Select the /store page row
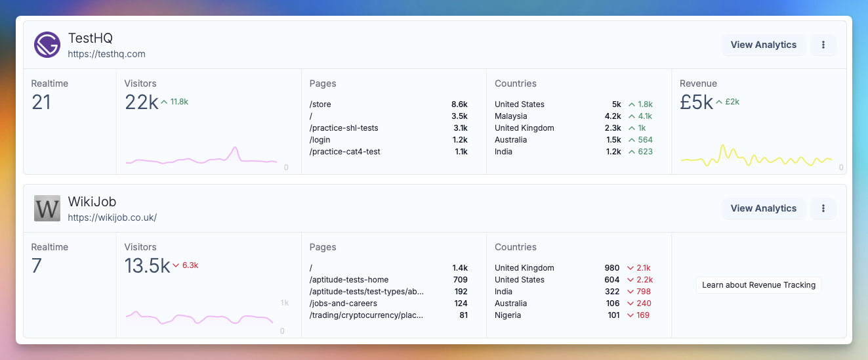The width and height of the screenshot is (868, 360). pos(388,104)
